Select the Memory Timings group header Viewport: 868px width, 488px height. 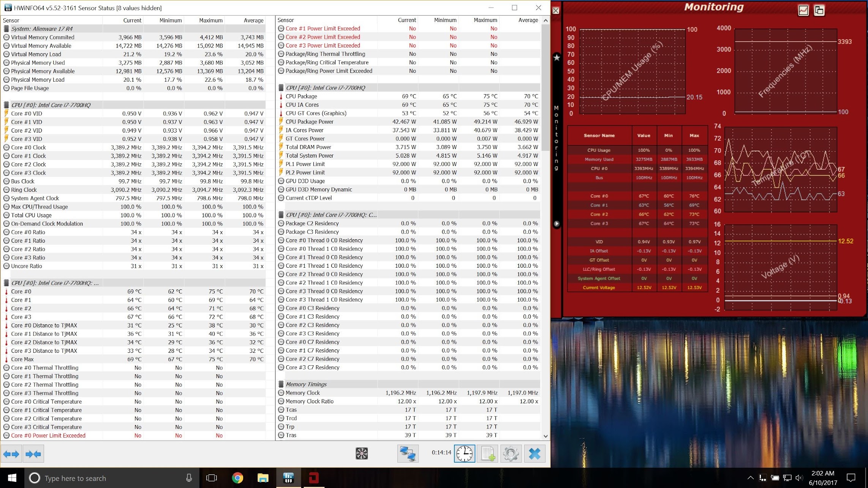point(408,384)
